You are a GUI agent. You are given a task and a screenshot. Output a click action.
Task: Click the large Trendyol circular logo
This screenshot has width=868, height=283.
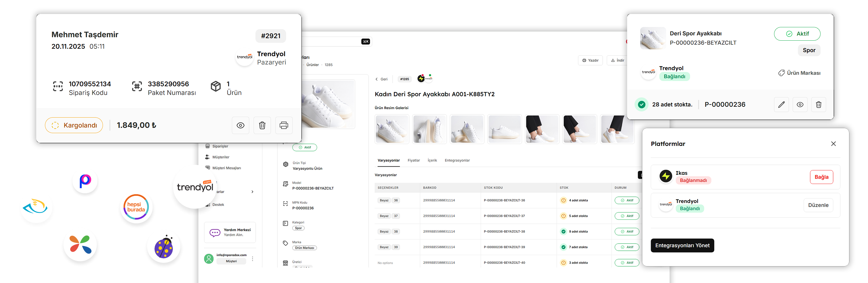coord(195,186)
